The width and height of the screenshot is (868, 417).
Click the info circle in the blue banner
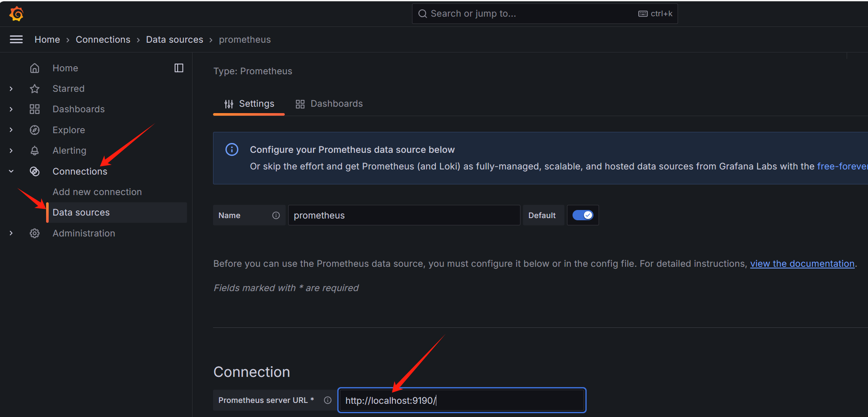(x=232, y=149)
